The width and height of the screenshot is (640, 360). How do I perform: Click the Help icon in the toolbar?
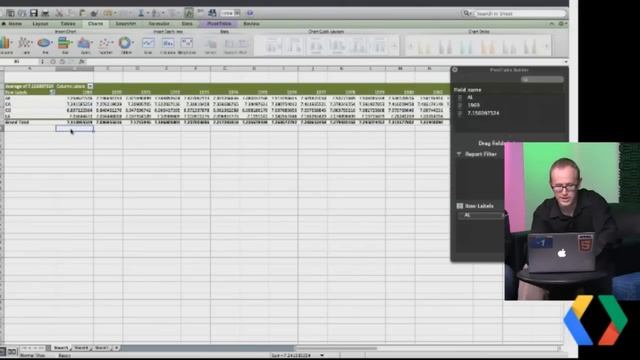pos(250,13)
